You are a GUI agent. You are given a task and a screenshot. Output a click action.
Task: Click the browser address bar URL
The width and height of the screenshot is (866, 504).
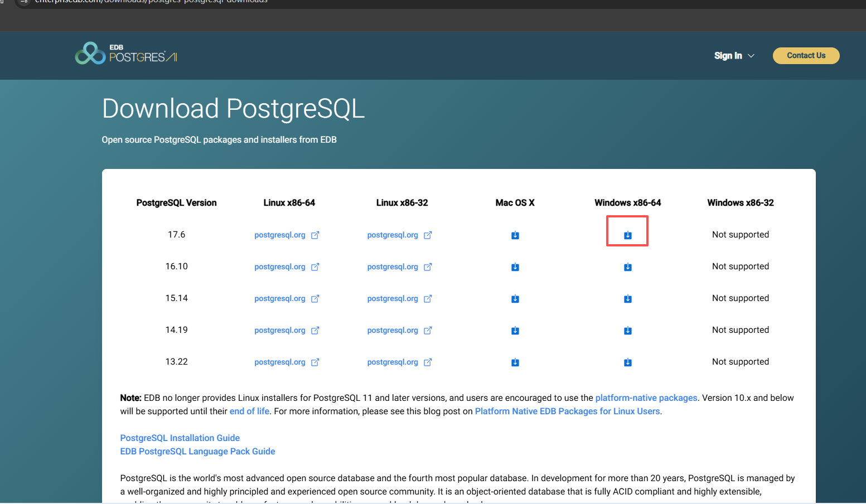click(151, 2)
